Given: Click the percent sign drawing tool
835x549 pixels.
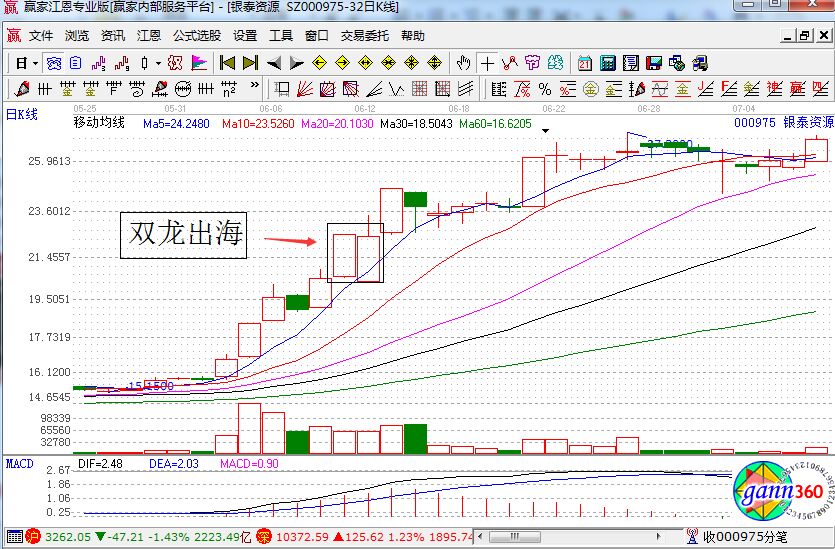Looking at the screenshot, I should 545,88.
